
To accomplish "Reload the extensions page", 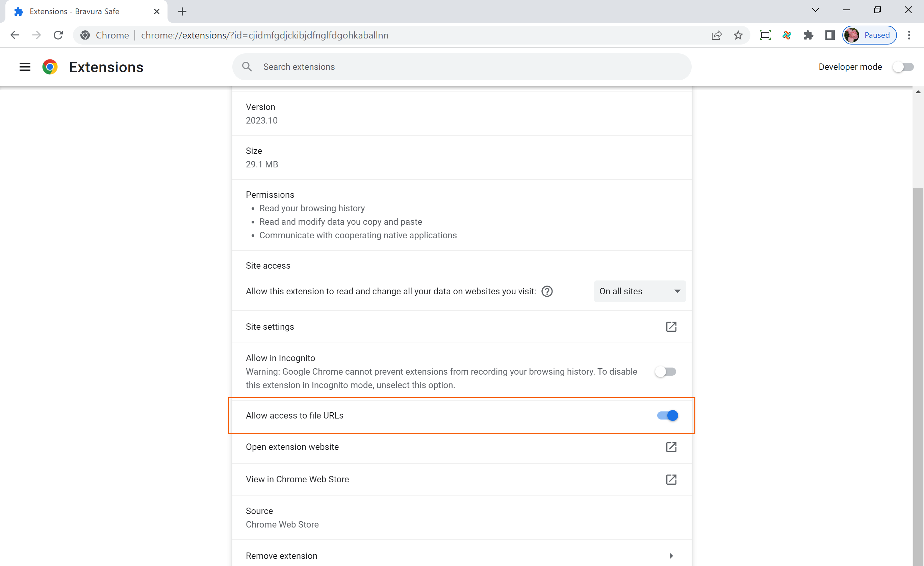I will click(x=58, y=35).
